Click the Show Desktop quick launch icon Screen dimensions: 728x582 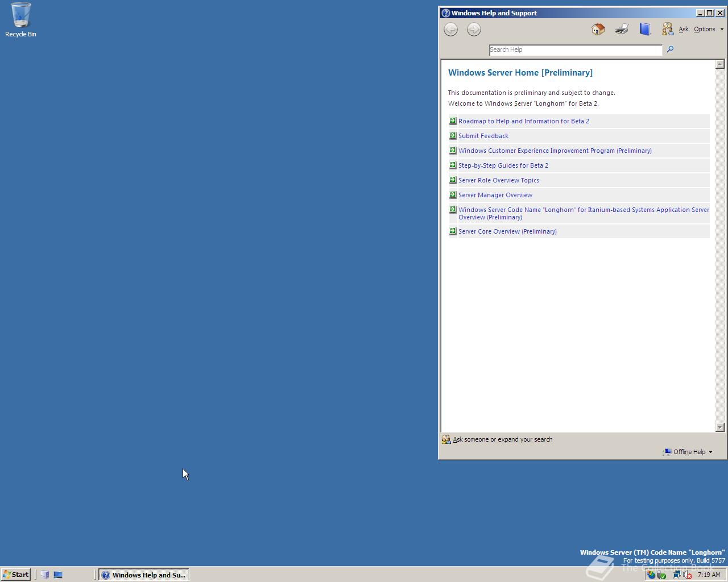tap(58, 575)
